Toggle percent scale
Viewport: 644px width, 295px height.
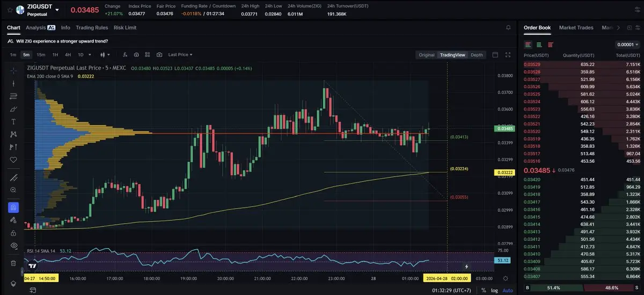click(x=484, y=291)
